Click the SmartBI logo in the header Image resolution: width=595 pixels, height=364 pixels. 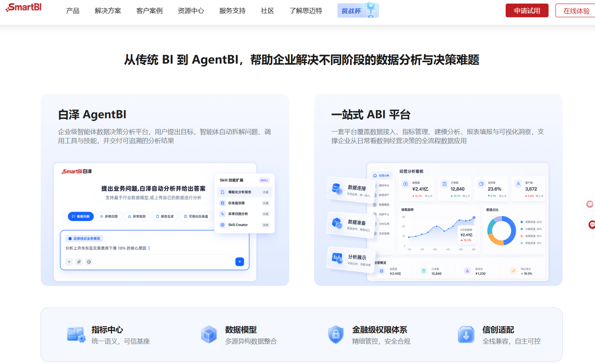pyautogui.click(x=23, y=7)
